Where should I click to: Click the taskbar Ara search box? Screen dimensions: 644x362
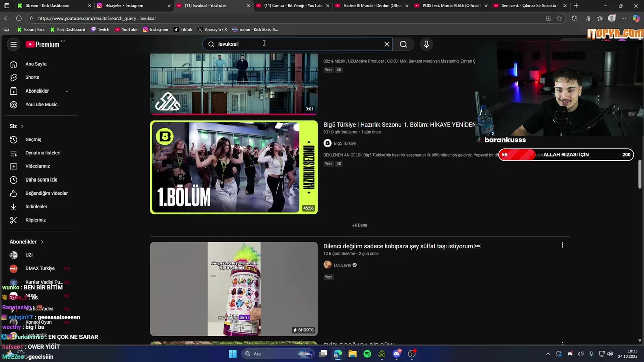point(278,354)
